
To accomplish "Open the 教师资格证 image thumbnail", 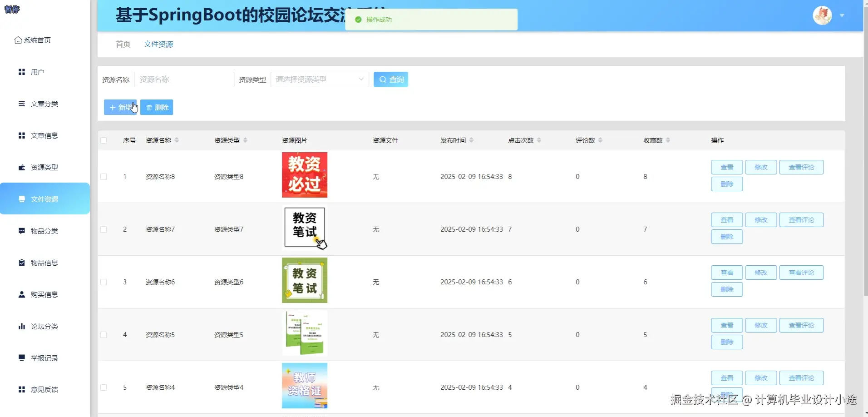I will [x=305, y=386].
